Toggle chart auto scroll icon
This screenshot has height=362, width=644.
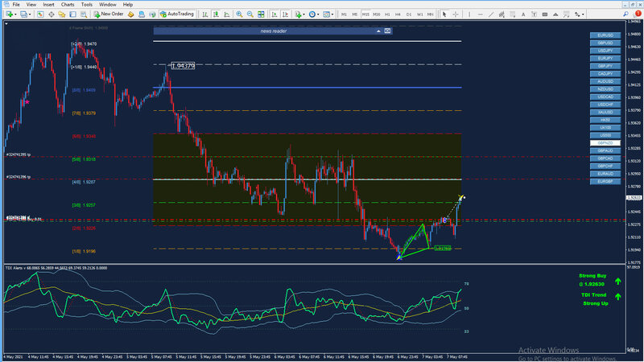tap(275, 14)
